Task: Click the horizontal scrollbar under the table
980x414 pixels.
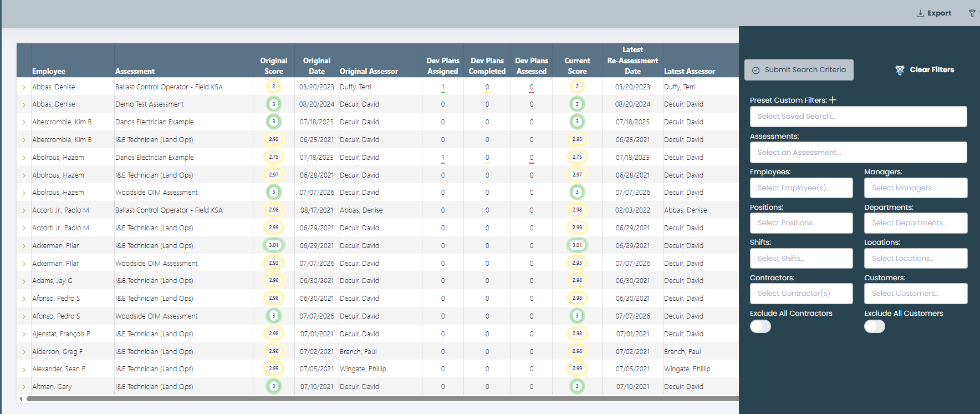Action: [382, 398]
